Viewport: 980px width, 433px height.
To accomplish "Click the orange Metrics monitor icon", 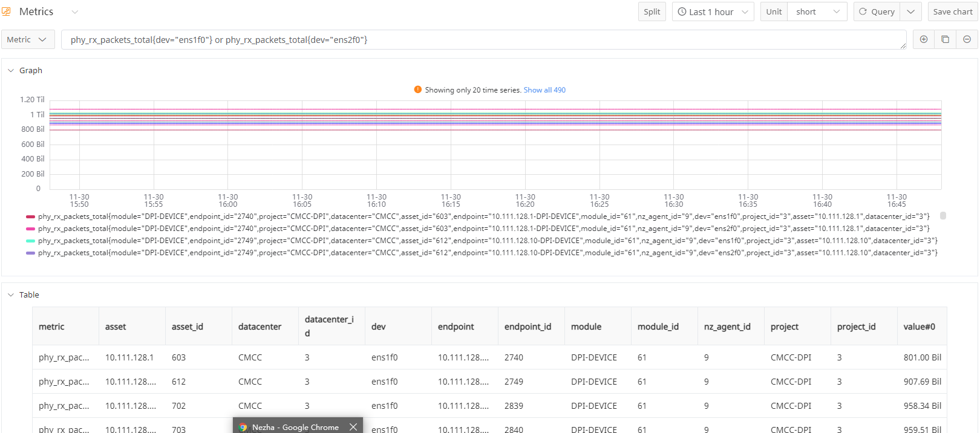I will [7, 11].
